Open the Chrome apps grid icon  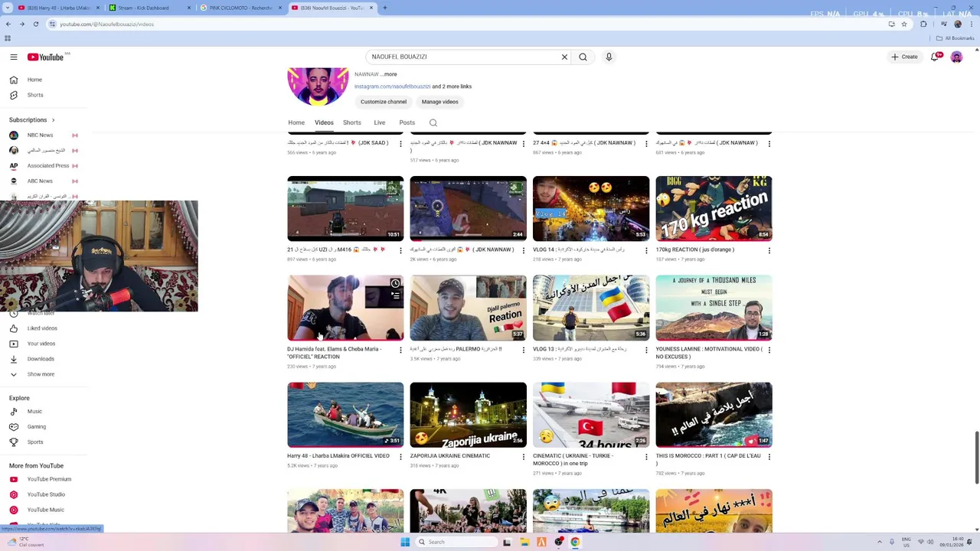[x=8, y=38]
